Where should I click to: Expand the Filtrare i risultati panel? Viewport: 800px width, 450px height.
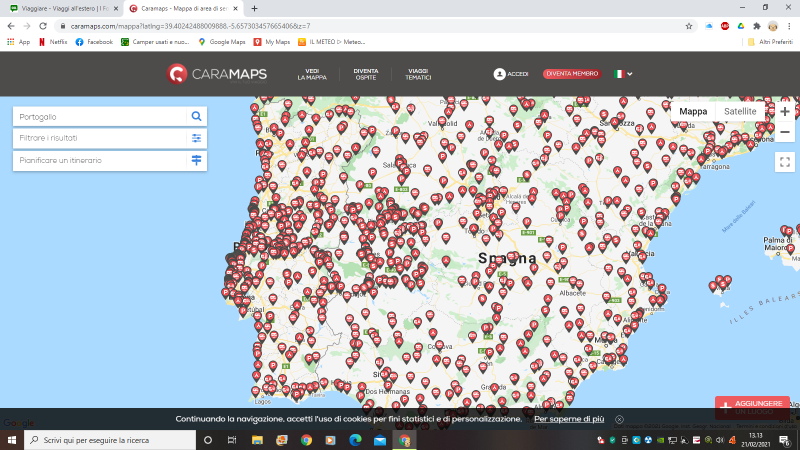point(100,138)
